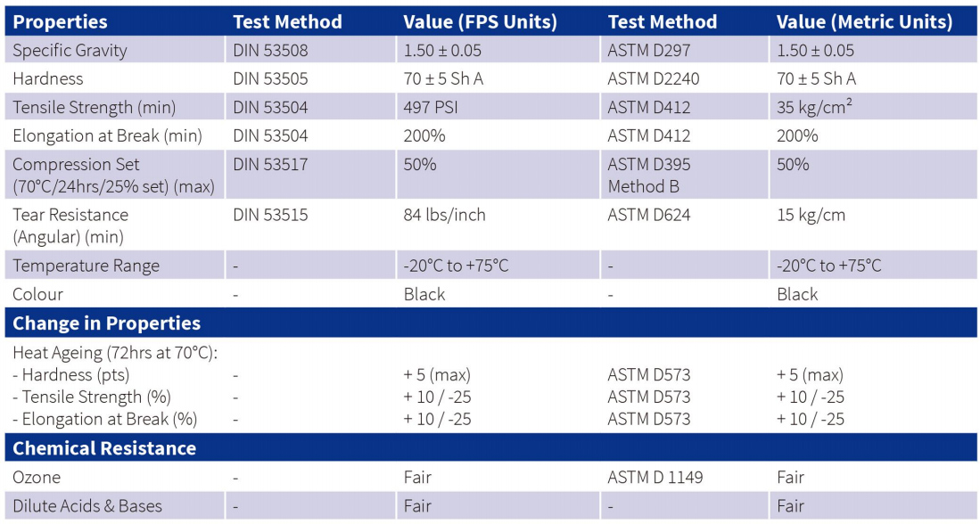Click the Value (Metric Units) header
Screen dimensions: 980x524
(864, 22)
